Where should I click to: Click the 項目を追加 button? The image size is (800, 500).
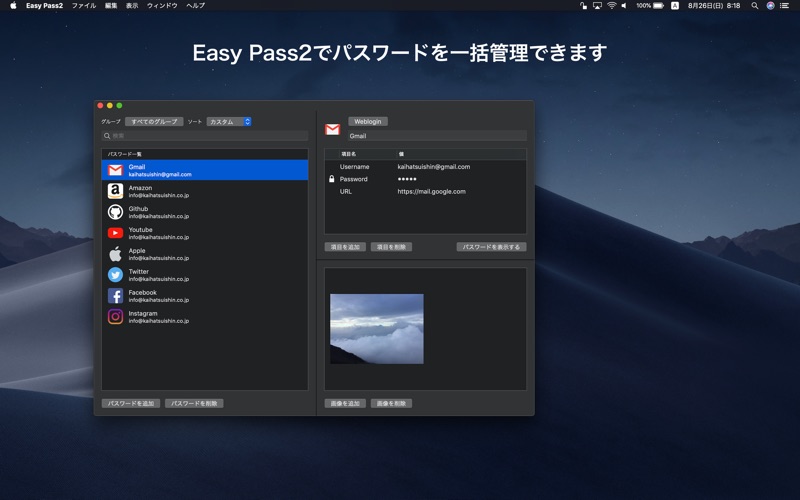(345, 247)
